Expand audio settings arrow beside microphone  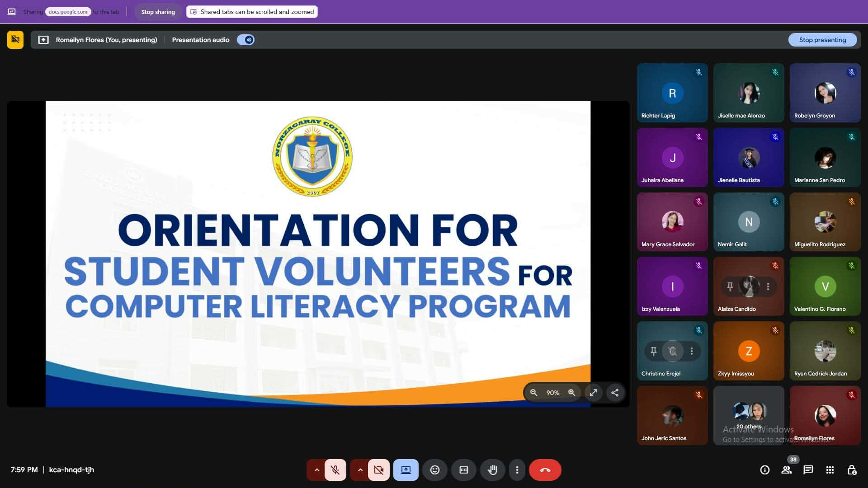pos(316,470)
